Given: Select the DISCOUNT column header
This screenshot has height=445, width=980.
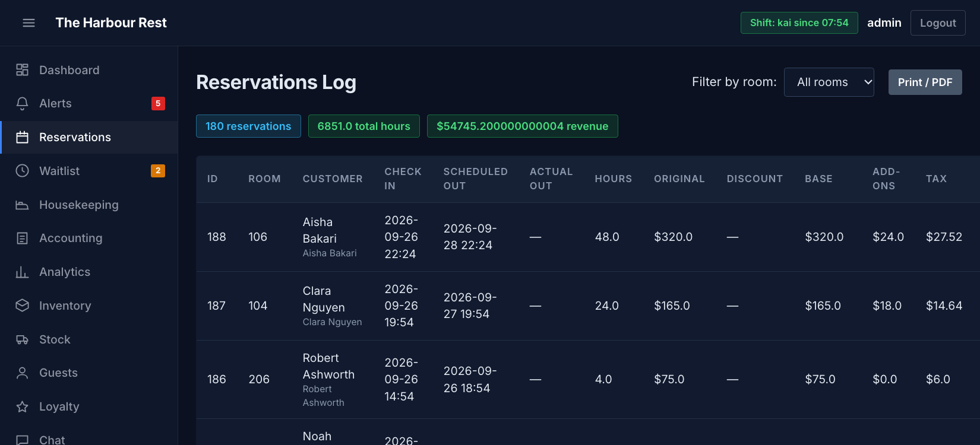Looking at the screenshot, I should click(x=754, y=179).
